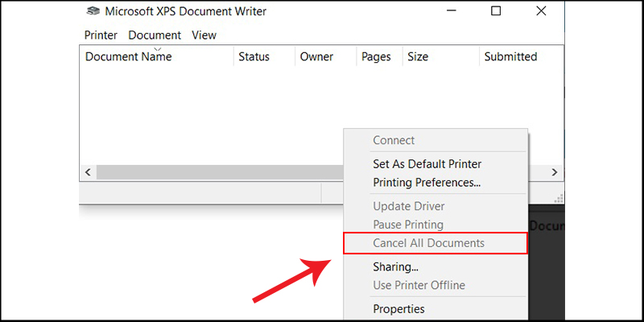Open Sharing from the context menu
Screen dimensions: 644x322
[395, 266]
